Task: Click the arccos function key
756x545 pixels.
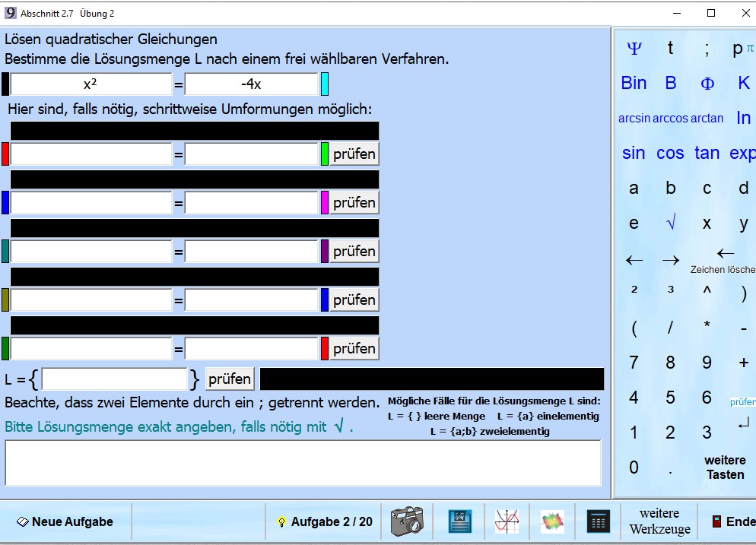Action: [670, 118]
